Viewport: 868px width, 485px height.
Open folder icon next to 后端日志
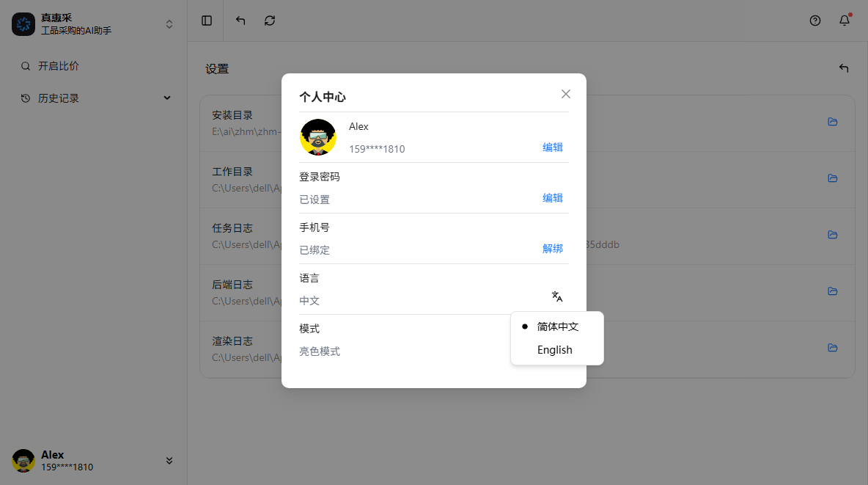click(832, 291)
